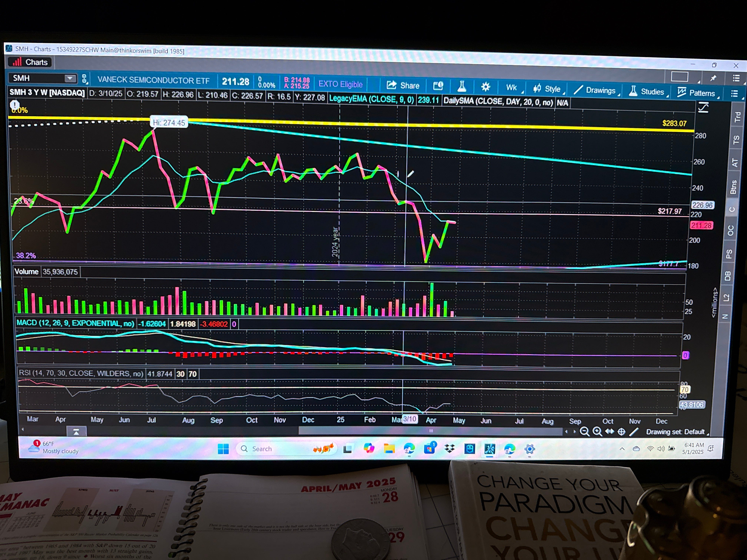The height and width of the screenshot is (560, 747).
Task: Select the crosshair cursor tool icon
Action: [621, 432]
